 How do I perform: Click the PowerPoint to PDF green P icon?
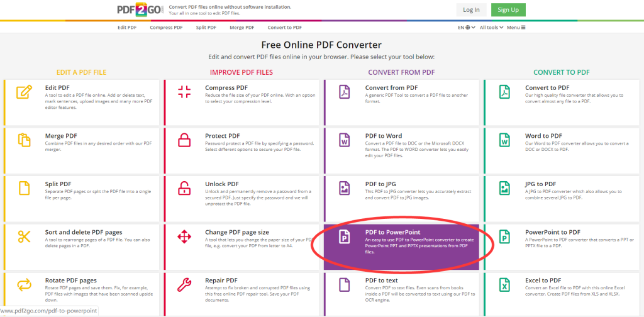tap(504, 236)
